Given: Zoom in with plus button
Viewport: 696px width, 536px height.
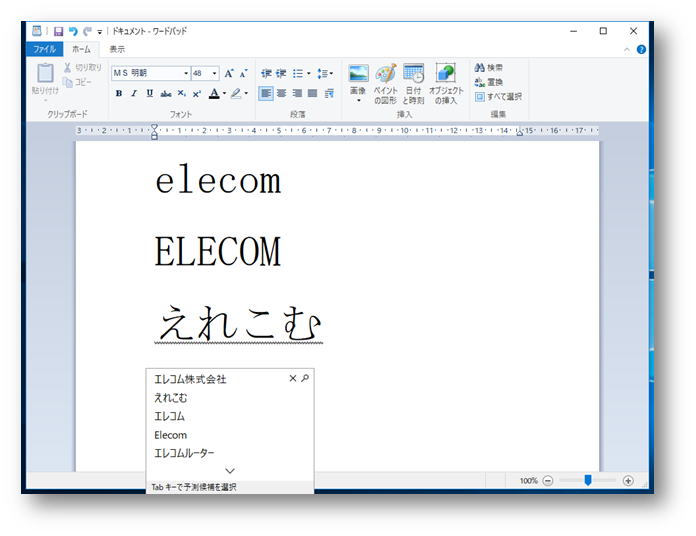Looking at the screenshot, I should pyautogui.click(x=628, y=481).
